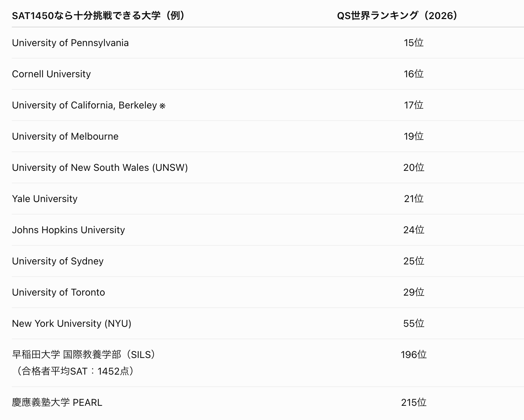This screenshot has height=420, width=524.
Task: Select Yale University row
Action: [x=268, y=199]
